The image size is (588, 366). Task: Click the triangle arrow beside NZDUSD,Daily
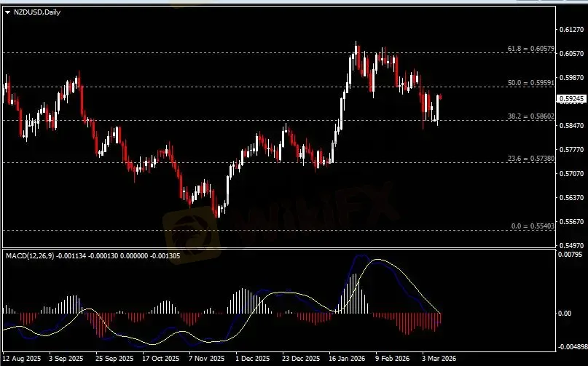click(x=8, y=12)
